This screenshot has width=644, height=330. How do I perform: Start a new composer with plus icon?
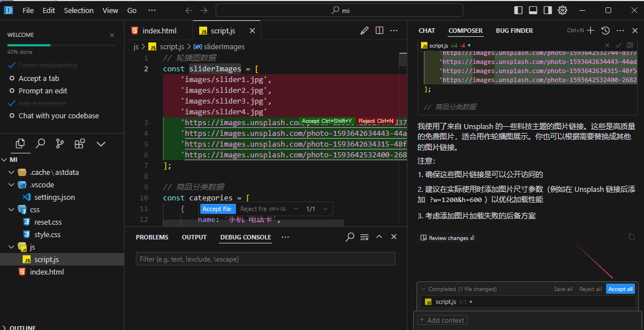[591, 31]
